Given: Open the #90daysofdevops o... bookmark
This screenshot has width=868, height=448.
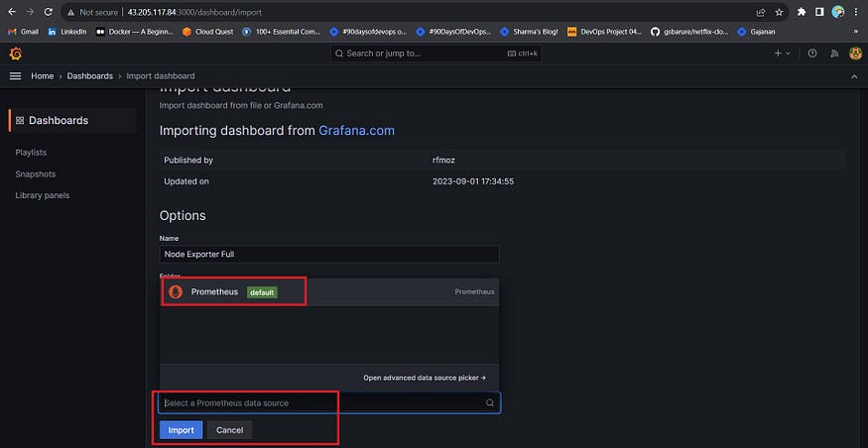Looking at the screenshot, I should point(368,32).
